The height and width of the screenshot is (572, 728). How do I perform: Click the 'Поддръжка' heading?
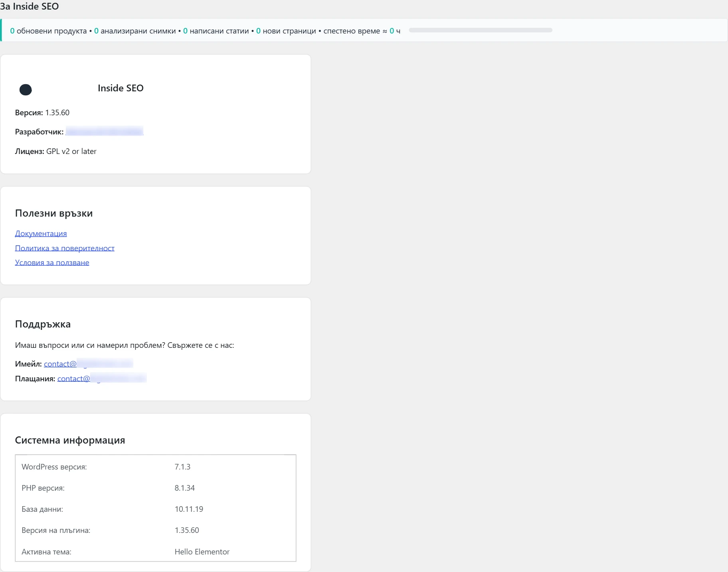[x=43, y=324]
